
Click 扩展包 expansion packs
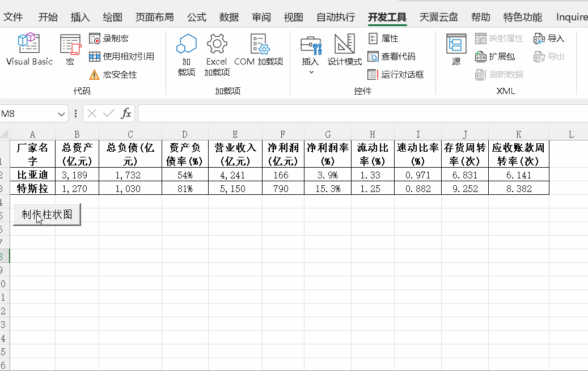[495, 56]
